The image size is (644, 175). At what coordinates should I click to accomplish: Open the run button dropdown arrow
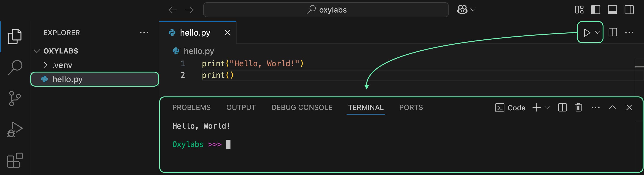pyautogui.click(x=597, y=32)
